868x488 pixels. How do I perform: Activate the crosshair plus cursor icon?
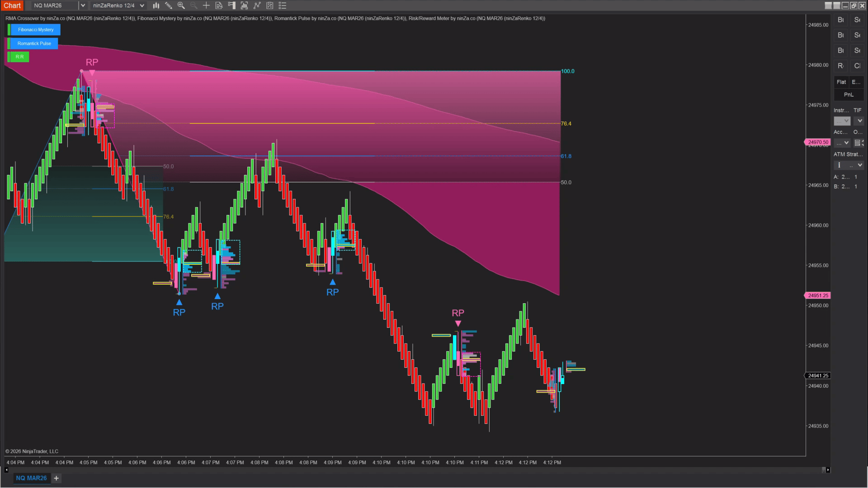click(206, 5)
